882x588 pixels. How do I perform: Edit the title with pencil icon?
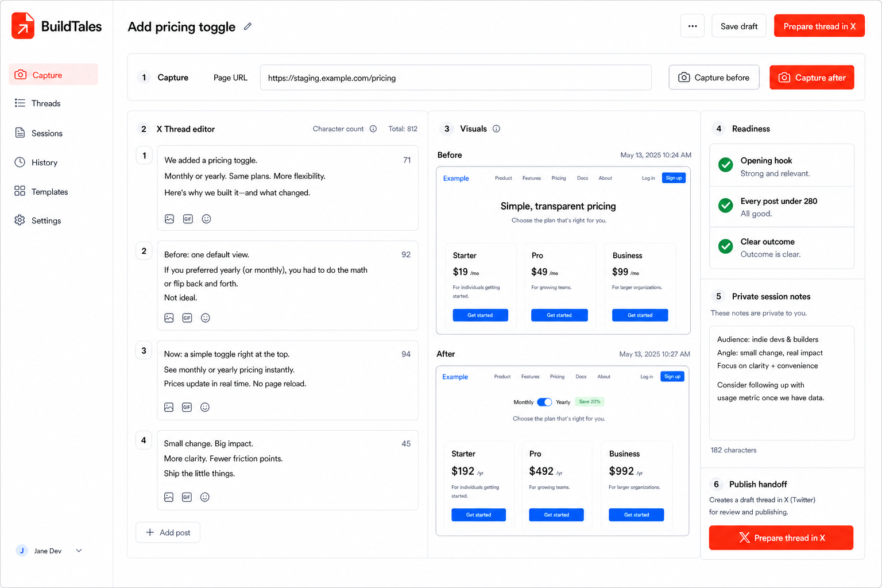(x=247, y=26)
